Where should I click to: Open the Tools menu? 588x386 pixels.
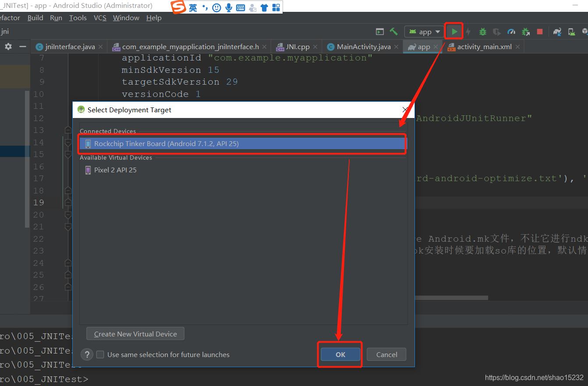(x=78, y=18)
